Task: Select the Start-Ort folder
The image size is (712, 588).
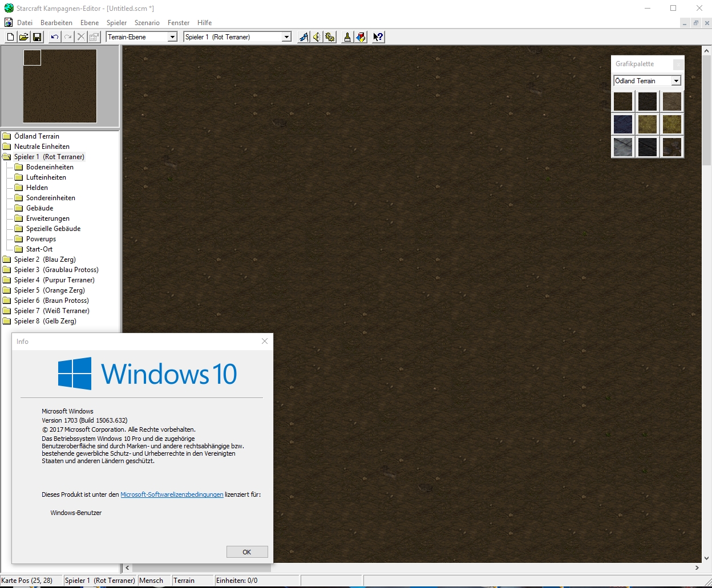Action: coord(34,249)
